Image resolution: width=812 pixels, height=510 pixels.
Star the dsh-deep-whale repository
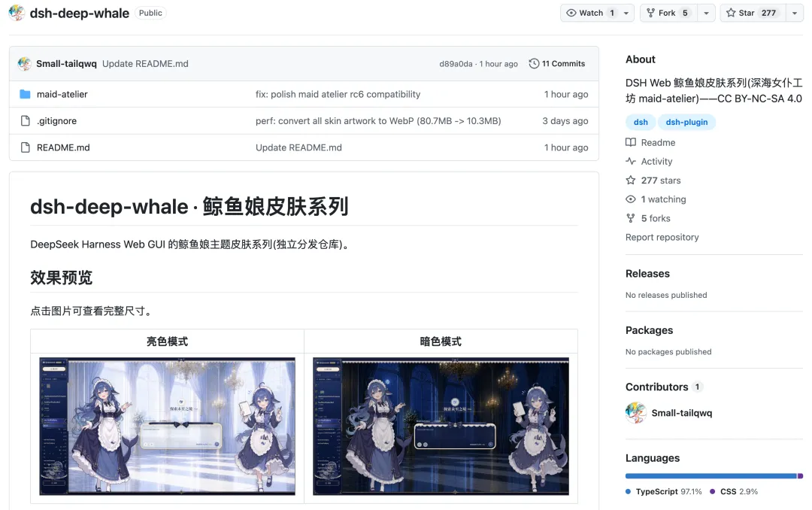tap(753, 13)
